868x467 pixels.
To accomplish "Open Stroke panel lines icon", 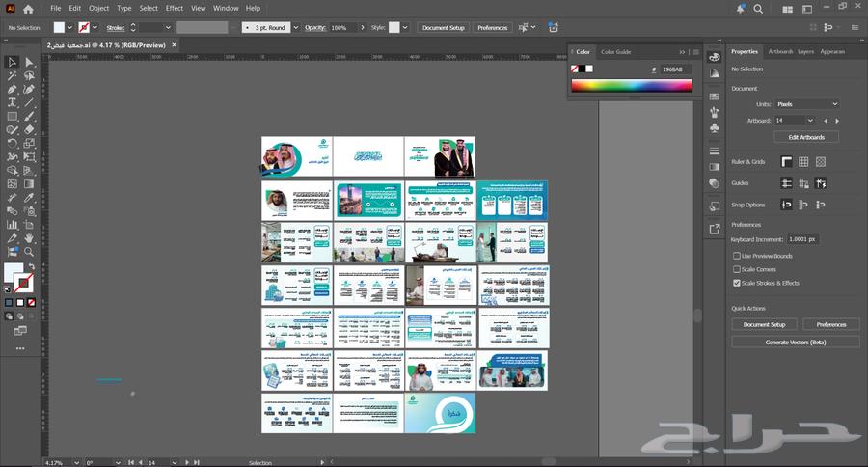I will tap(714, 151).
